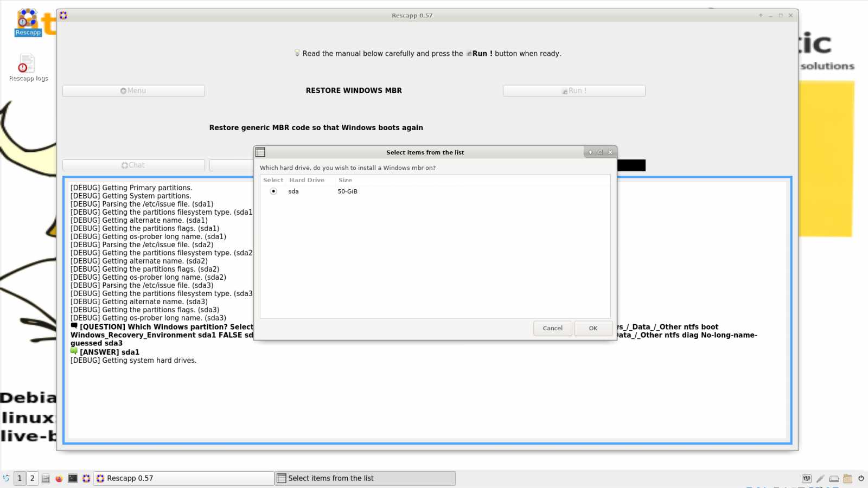Click the 'Size' column header
This screenshot has height=488, width=868.
tap(345, 180)
